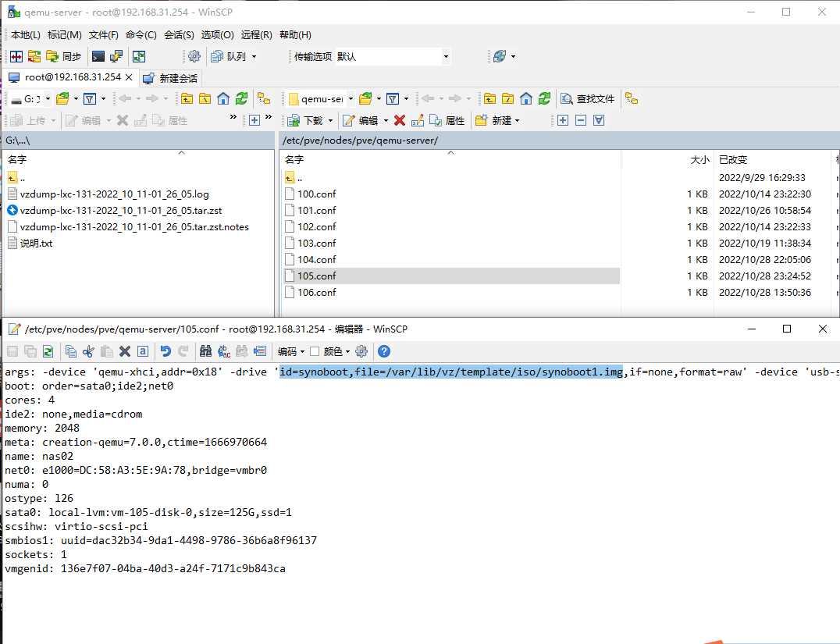Delete selected remote file red X
Image resolution: width=840 pixels, height=644 pixels.
coord(400,120)
